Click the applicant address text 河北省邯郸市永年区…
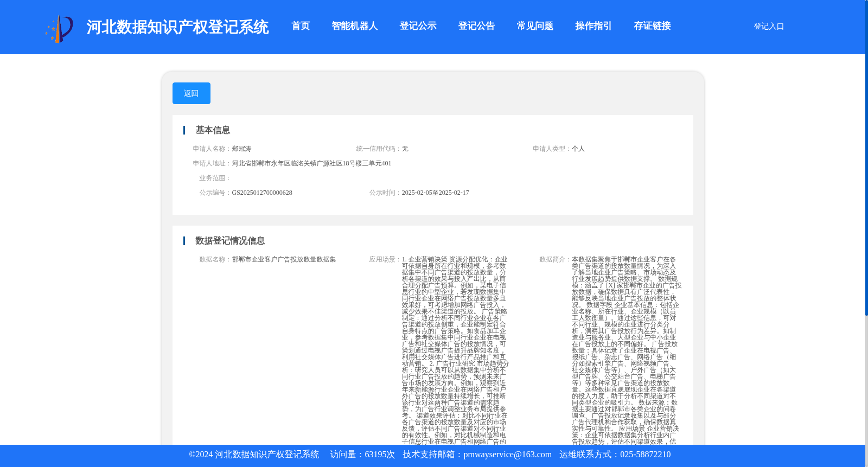Screen dimensions: 868x467 [311, 163]
